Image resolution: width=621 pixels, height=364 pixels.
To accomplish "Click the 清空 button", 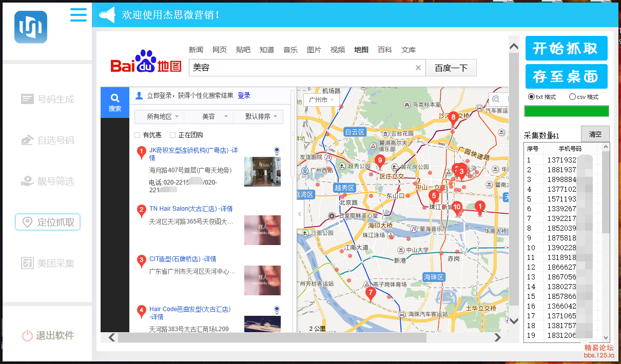I will [595, 134].
